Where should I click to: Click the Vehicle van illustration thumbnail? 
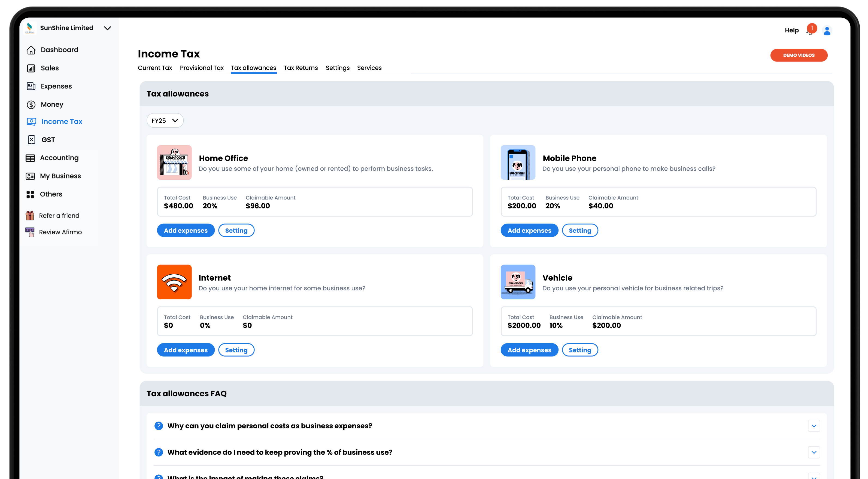pyautogui.click(x=518, y=282)
